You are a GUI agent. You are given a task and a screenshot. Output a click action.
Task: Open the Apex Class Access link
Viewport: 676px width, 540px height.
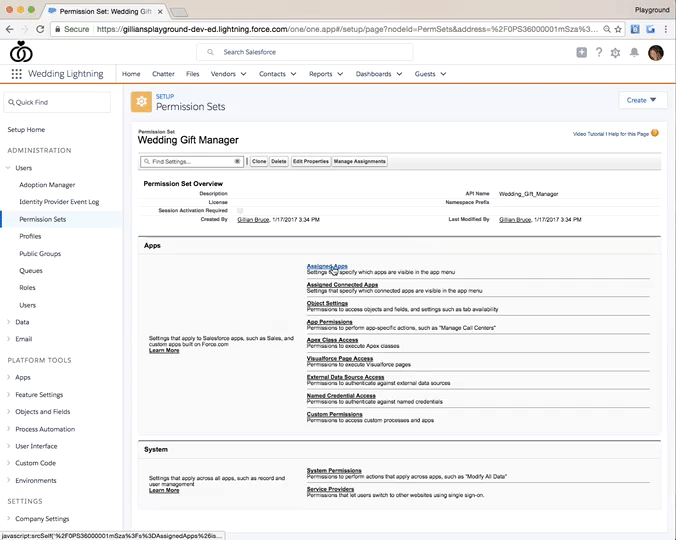point(332,340)
